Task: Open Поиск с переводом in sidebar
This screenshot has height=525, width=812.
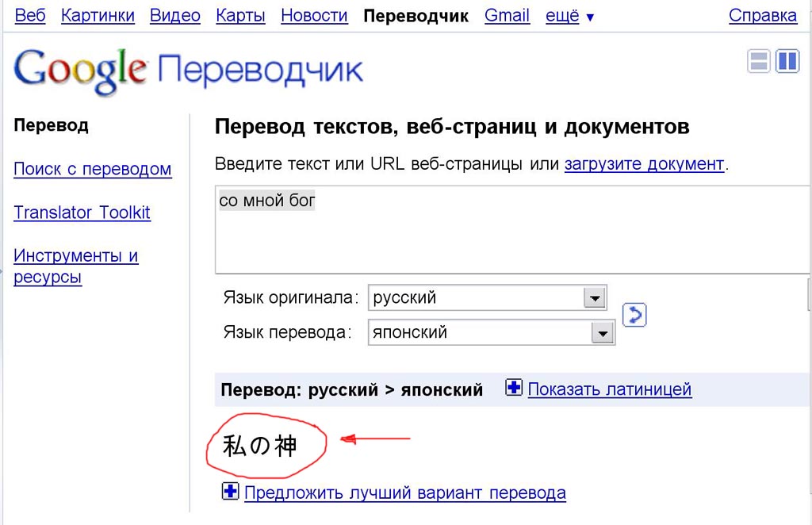Action: pos(92,169)
